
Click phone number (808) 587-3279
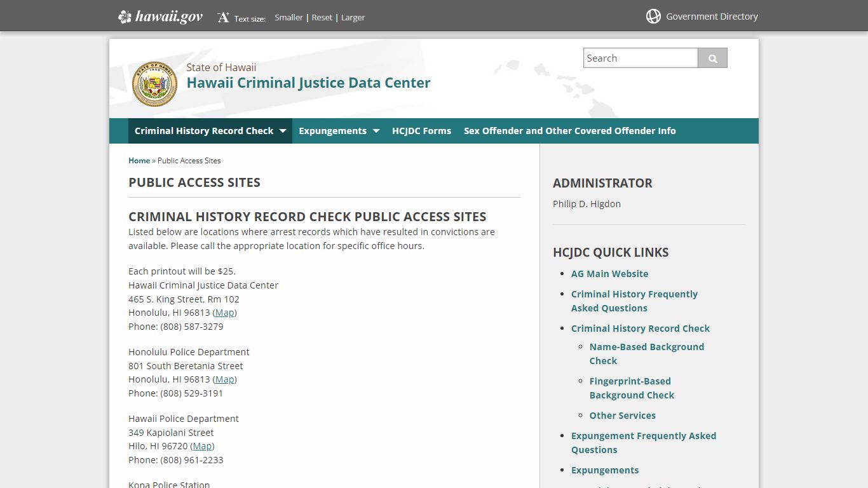(192, 327)
